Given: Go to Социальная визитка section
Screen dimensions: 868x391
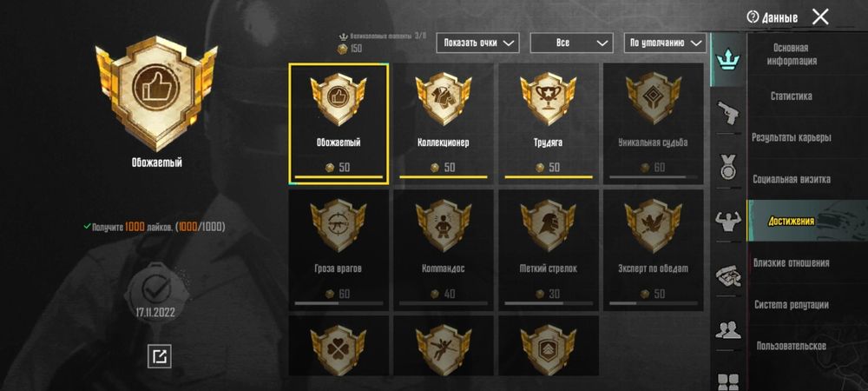Looking at the screenshot, I should (x=791, y=180).
